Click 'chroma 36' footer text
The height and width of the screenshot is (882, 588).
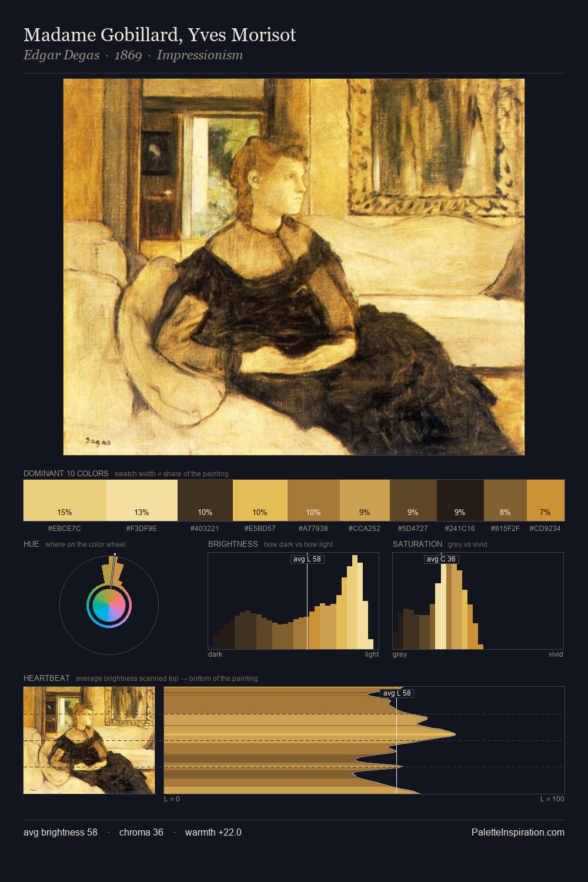[x=141, y=832]
